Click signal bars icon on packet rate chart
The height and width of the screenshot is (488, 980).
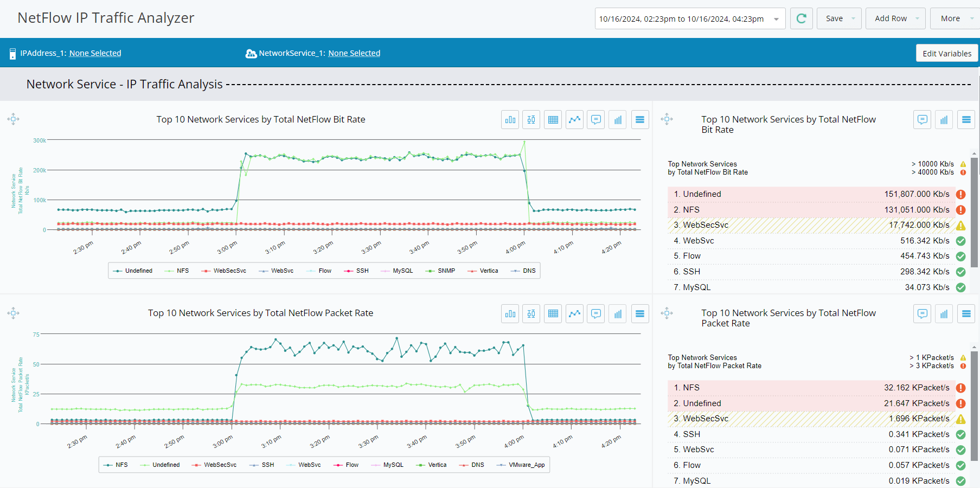pyautogui.click(x=618, y=313)
